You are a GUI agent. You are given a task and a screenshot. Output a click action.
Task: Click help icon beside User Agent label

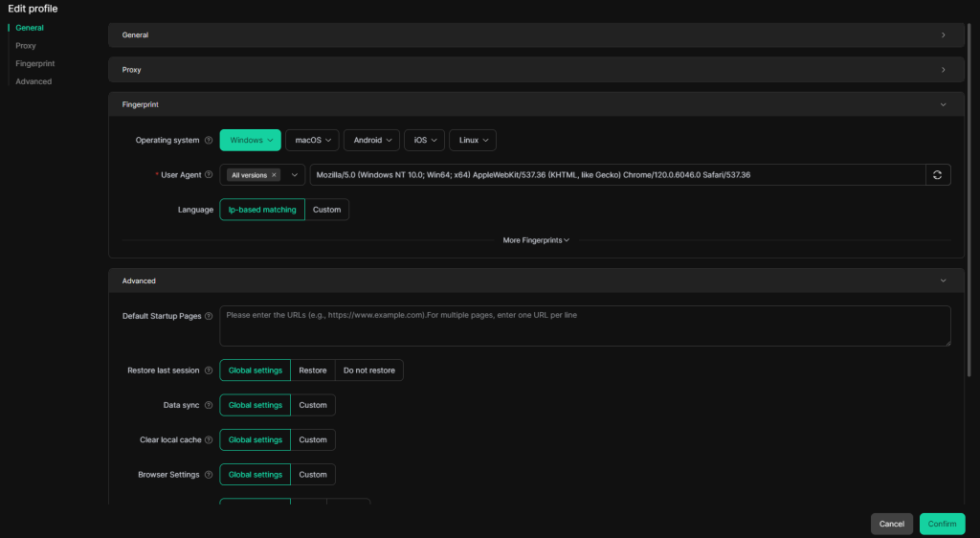click(209, 175)
